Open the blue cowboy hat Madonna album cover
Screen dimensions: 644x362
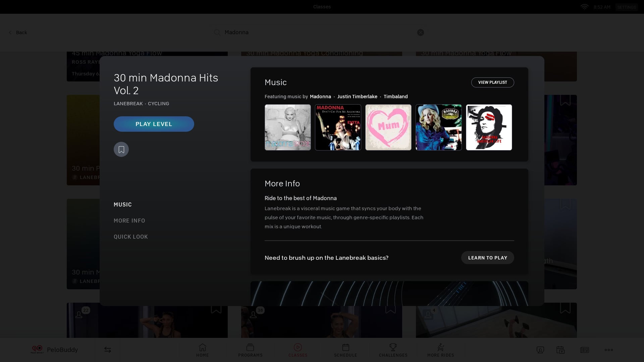pyautogui.click(x=439, y=127)
